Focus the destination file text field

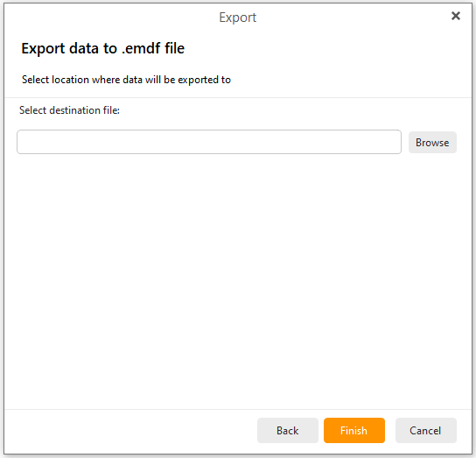click(209, 142)
